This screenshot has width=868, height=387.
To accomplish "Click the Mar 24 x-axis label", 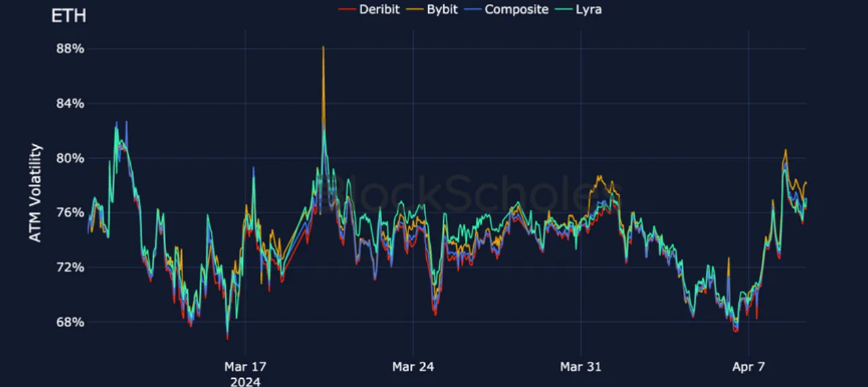I will click(413, 367).
